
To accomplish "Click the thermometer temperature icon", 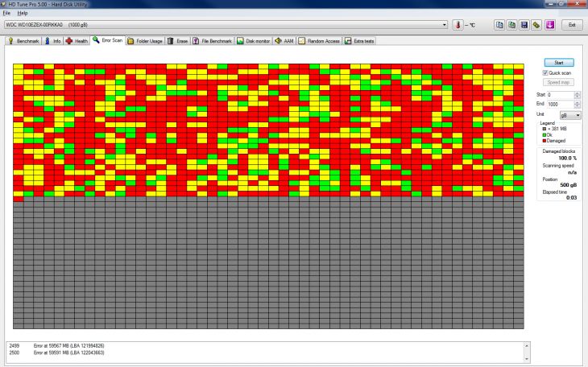I will tap(458, 25).
